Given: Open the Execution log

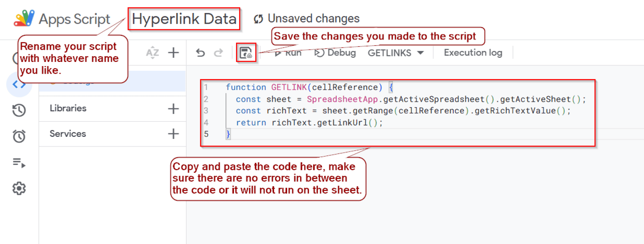Looking at the screenshot, I should [472, 53].
